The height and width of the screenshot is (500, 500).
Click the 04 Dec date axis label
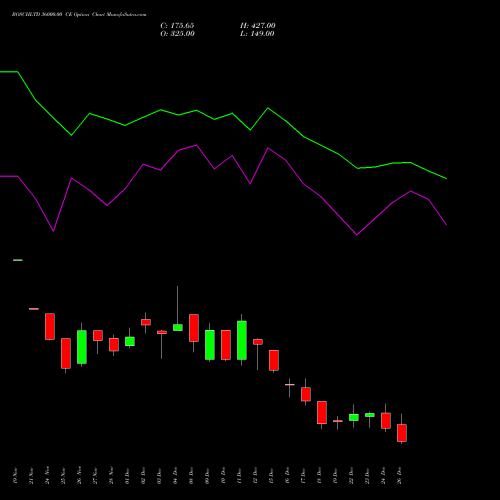coord(175,476)
